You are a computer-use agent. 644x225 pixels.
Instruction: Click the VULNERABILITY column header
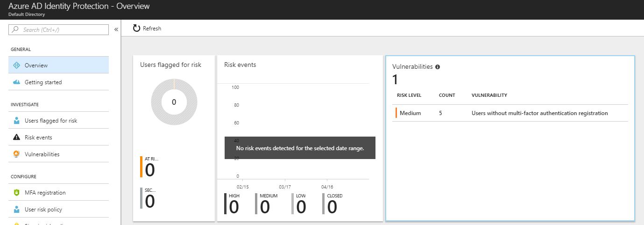tap(489, 95)
